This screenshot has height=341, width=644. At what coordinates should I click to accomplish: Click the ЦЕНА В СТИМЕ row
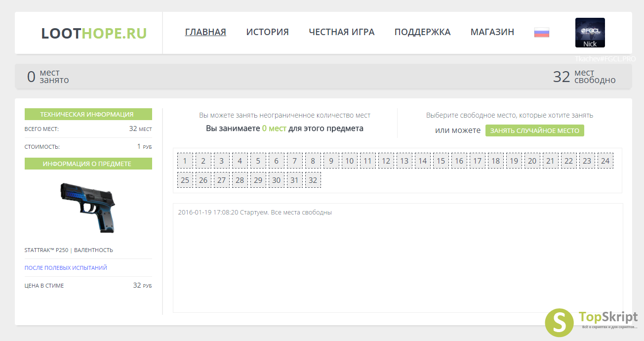coord(88,286)
